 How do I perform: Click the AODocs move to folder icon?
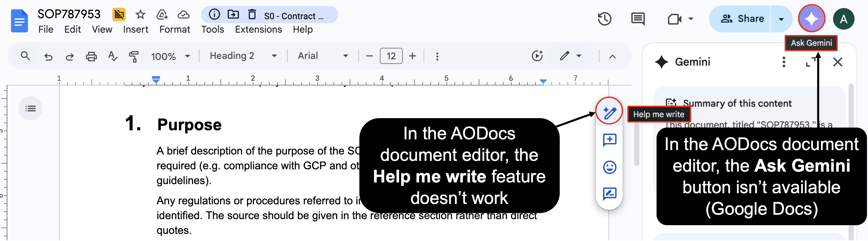(x=233, y=14)
